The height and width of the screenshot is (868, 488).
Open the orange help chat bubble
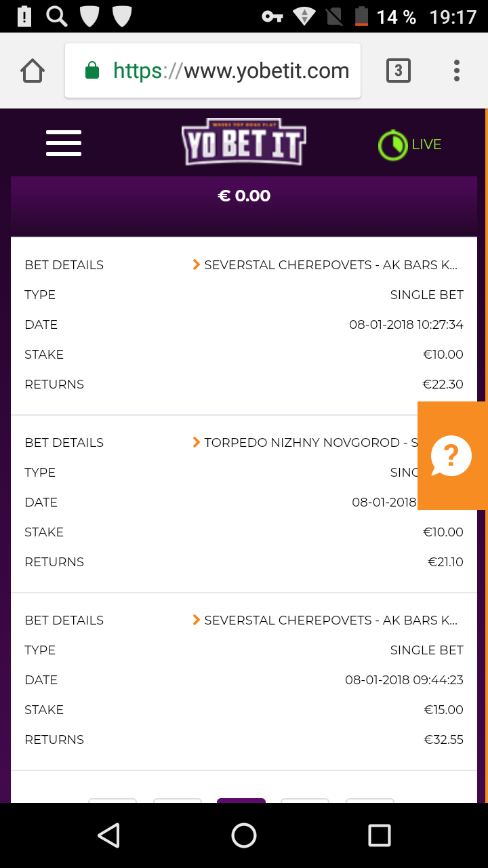pyautogui.click(x=451, y=456)
